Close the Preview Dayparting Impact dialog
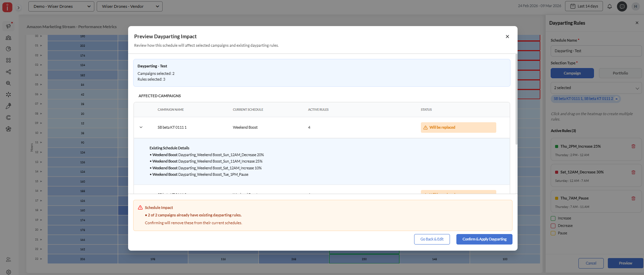 507,37
